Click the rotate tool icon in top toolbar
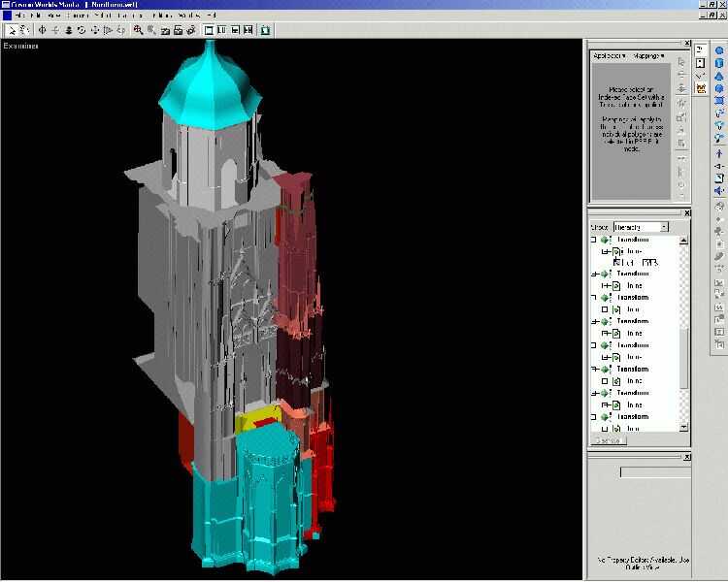 (82, 30)
